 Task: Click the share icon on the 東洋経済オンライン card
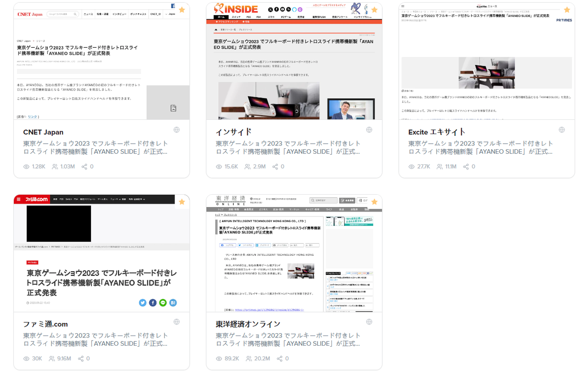(x=280, y=359)
